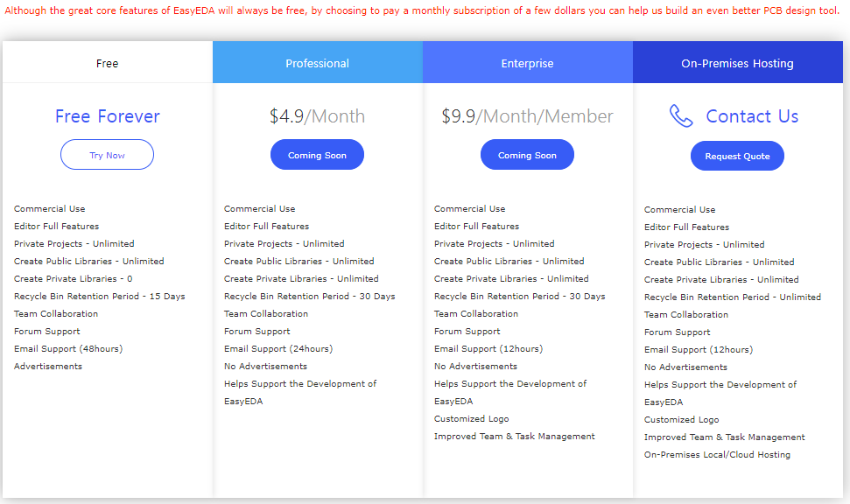Viewport: 850px width, 504px height.
Task: Select the On-Premises Hosting header
Action: coord(738,63)
